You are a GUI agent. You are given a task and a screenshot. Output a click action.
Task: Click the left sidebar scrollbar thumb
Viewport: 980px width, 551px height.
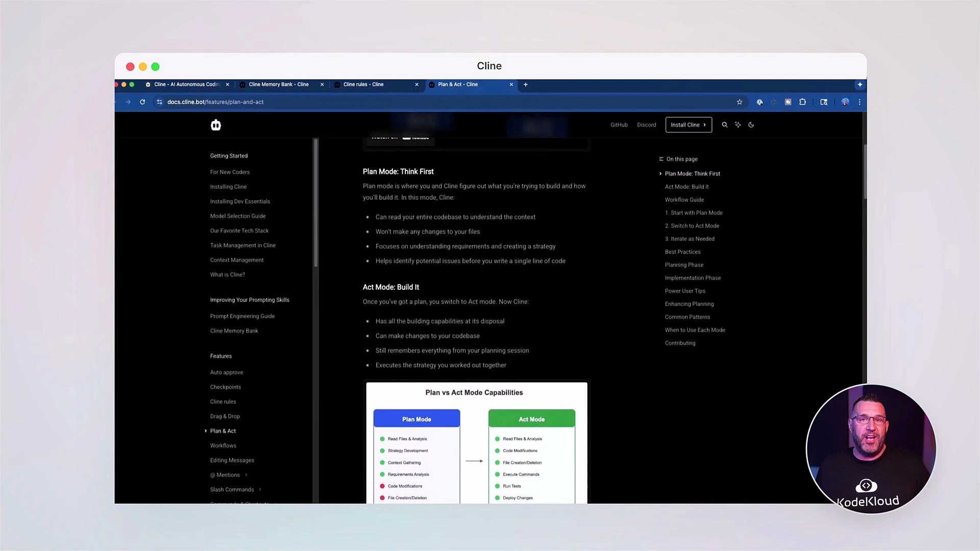(x=316, y=203)
